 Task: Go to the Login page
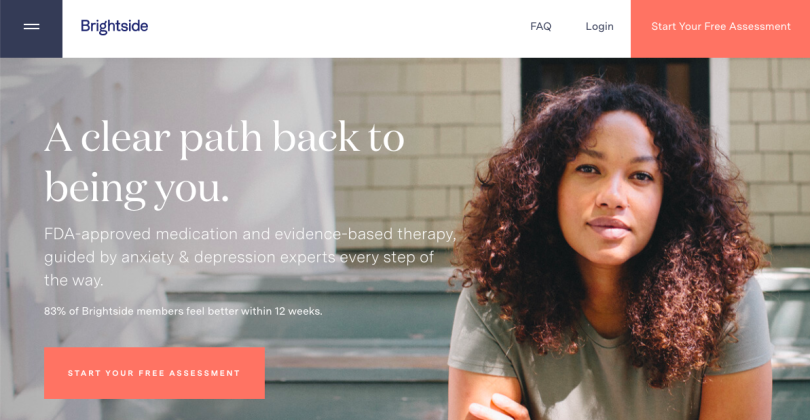tap(599, 26)
